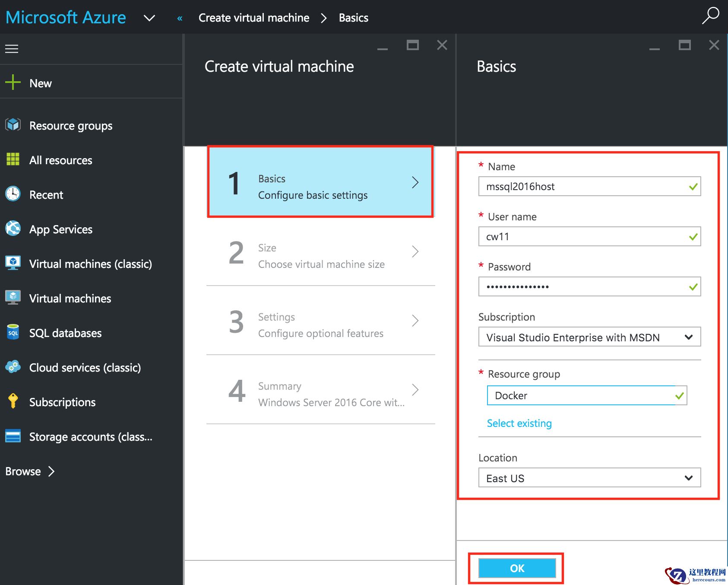Click the Microsoft Azure logo text

66,17
